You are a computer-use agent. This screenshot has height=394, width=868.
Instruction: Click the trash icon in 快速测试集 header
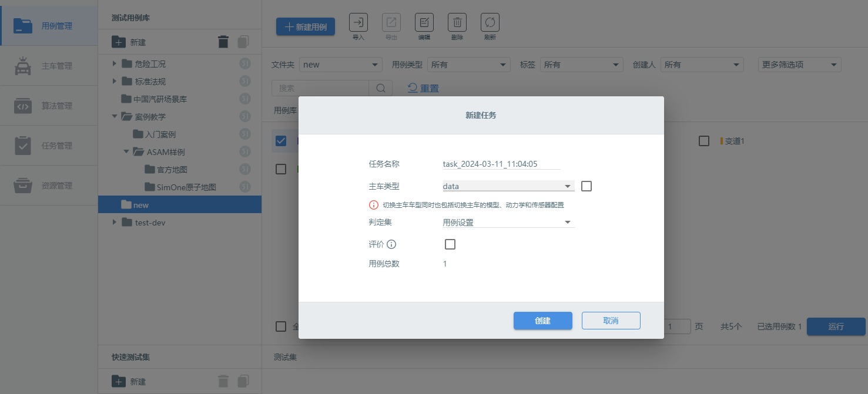click(223, 381)
